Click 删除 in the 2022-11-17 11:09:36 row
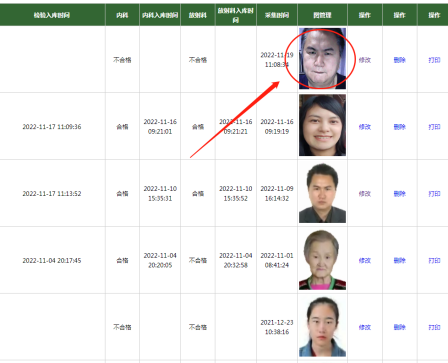Image resolution: width=448 pixels, height=363 pixels. coord(400,127)
